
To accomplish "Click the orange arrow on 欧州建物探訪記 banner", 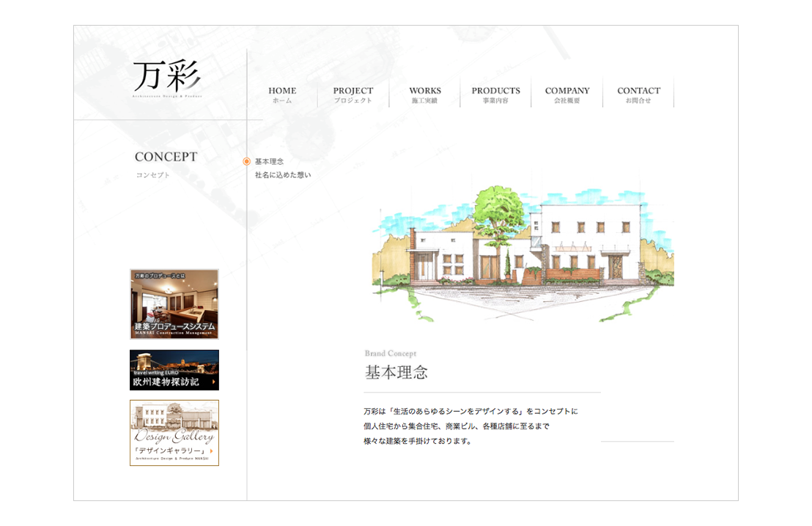I will 213,382.
